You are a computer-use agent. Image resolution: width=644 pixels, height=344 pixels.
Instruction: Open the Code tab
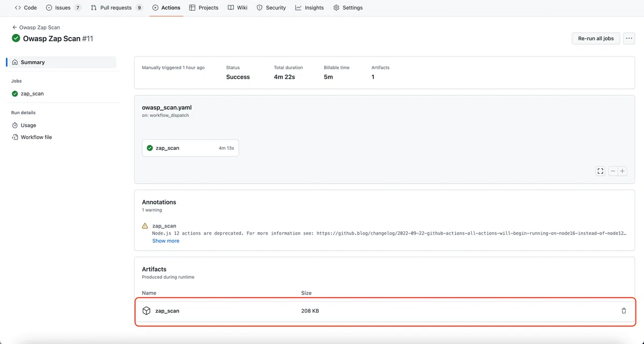[25, 8]
